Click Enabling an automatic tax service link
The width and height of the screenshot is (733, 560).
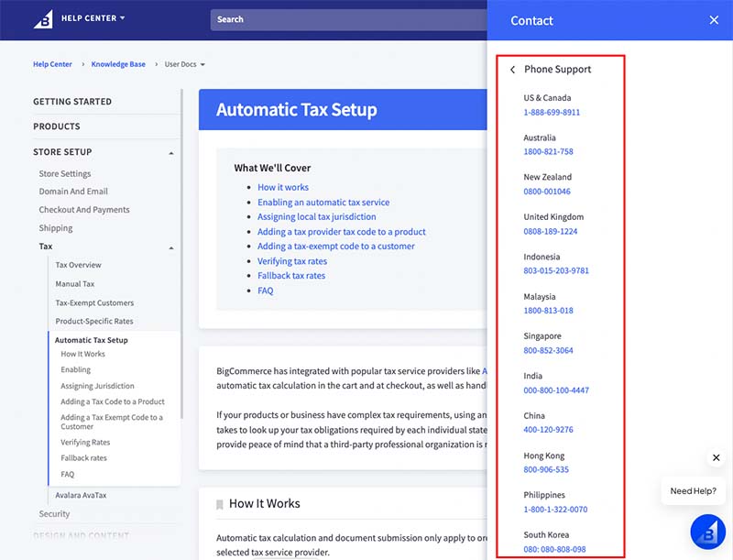323,203
